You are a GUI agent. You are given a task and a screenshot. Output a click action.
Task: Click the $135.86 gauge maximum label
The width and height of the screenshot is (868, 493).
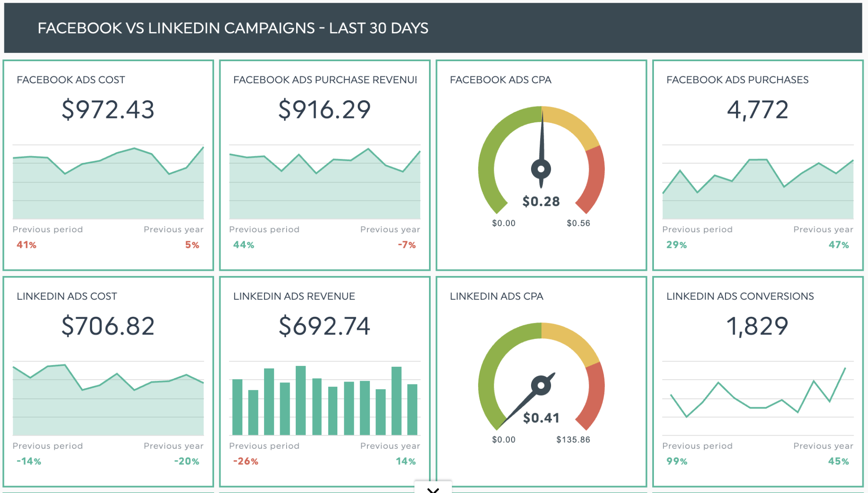pyautogui.click(x=574, y=439)
